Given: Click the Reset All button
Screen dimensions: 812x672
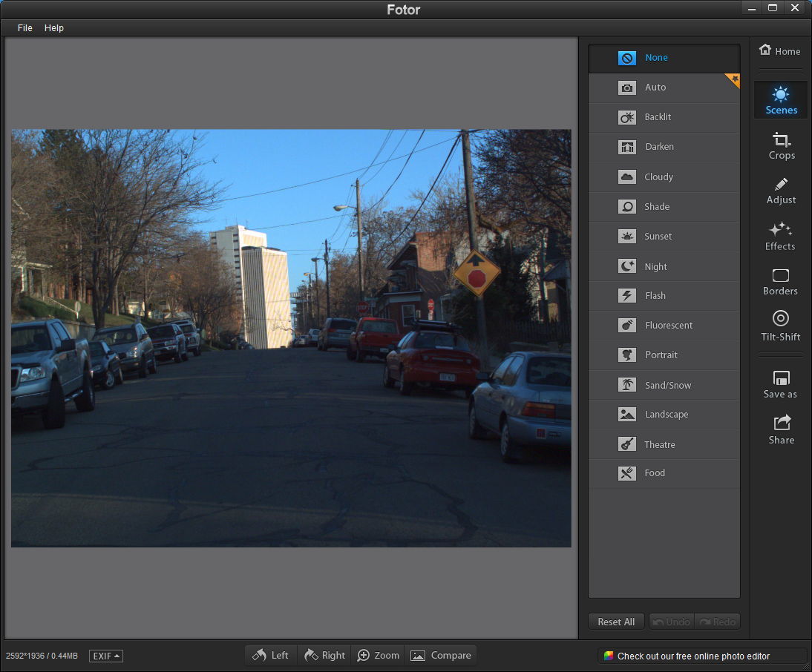Looking at the screenshot, I should pos(616,622).
